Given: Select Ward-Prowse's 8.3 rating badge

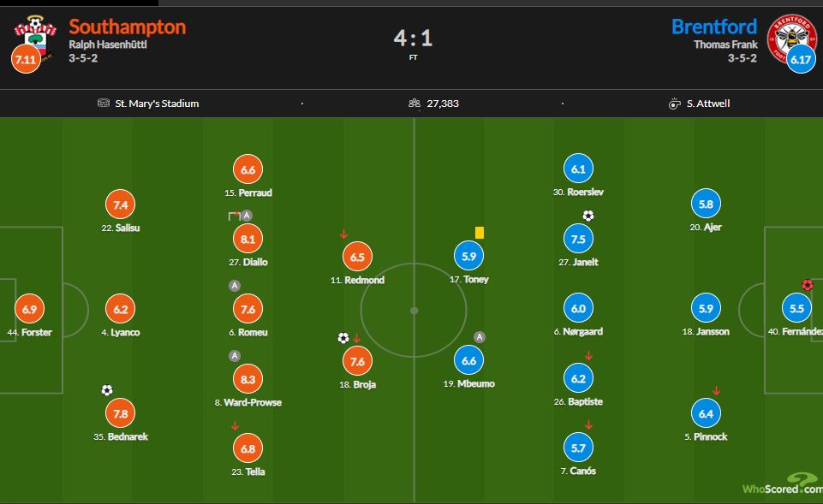Looking at the screenshot, I should click(x=247, y=379).
